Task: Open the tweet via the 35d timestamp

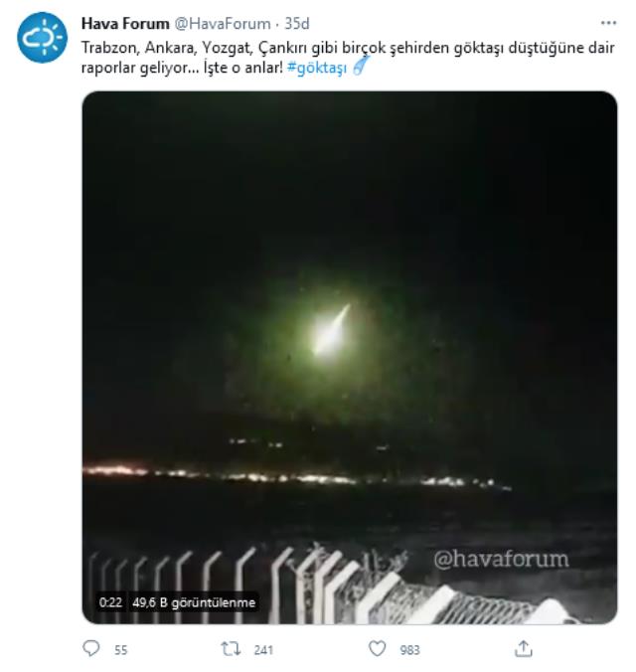Action: tap(297, 24)
